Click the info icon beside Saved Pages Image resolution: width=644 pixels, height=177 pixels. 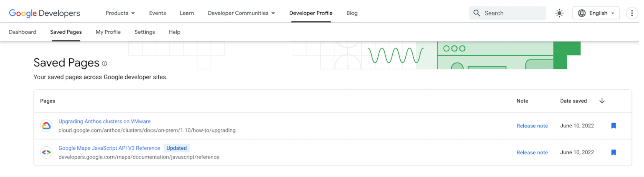(x=105, y=64)
